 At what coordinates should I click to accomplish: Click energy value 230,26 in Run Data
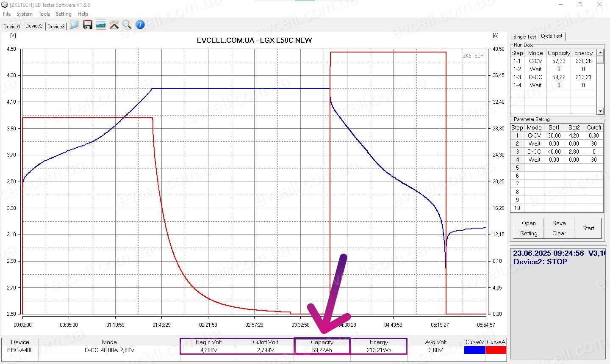click(x=583, y=61)
